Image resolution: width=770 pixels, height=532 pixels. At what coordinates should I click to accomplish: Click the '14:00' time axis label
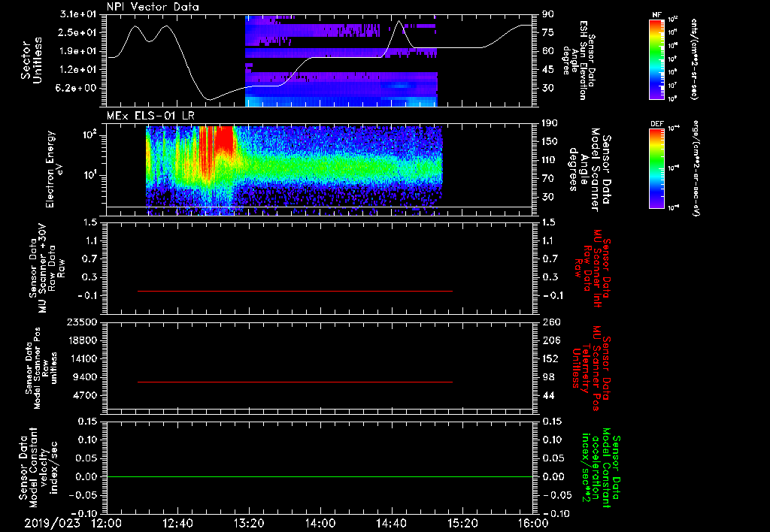coord(320,523)
